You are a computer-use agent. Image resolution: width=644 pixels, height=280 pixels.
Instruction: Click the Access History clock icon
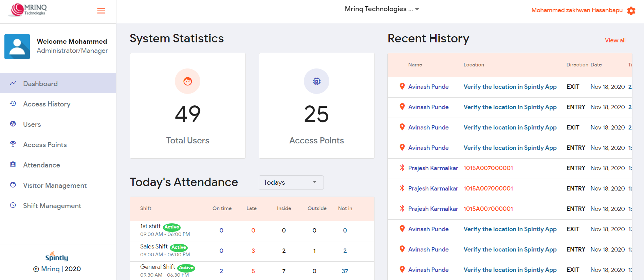13,104
